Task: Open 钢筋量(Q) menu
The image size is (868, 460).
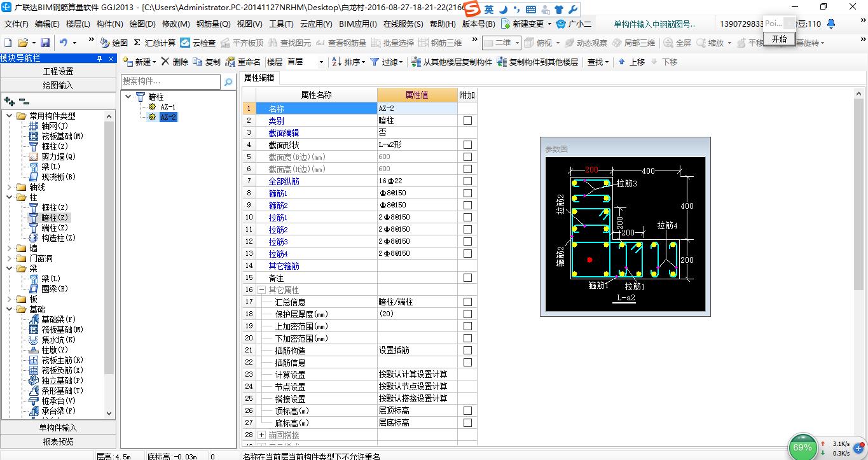Action: (x=213, y=24)
